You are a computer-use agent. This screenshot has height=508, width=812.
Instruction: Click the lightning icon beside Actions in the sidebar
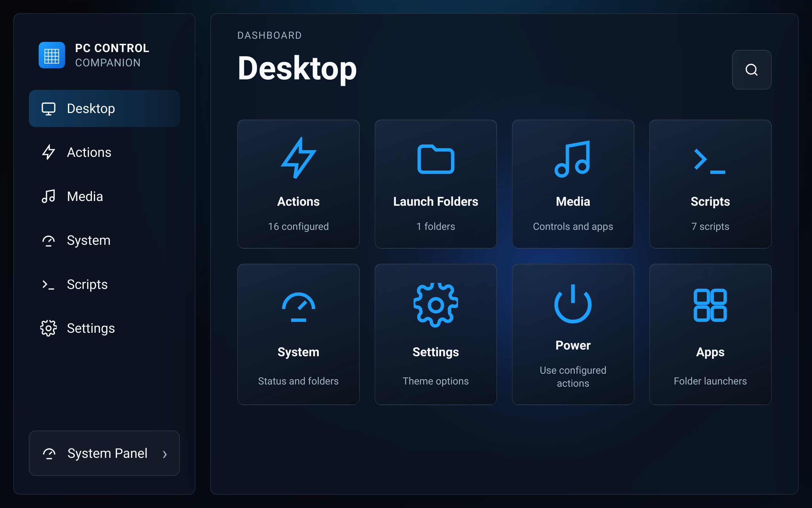point(48,152)
